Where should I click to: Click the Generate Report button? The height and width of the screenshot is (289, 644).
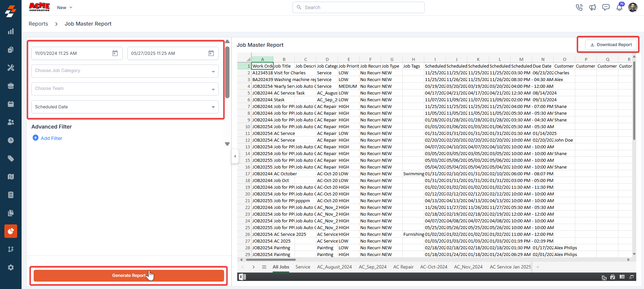[x=129, y=276]
